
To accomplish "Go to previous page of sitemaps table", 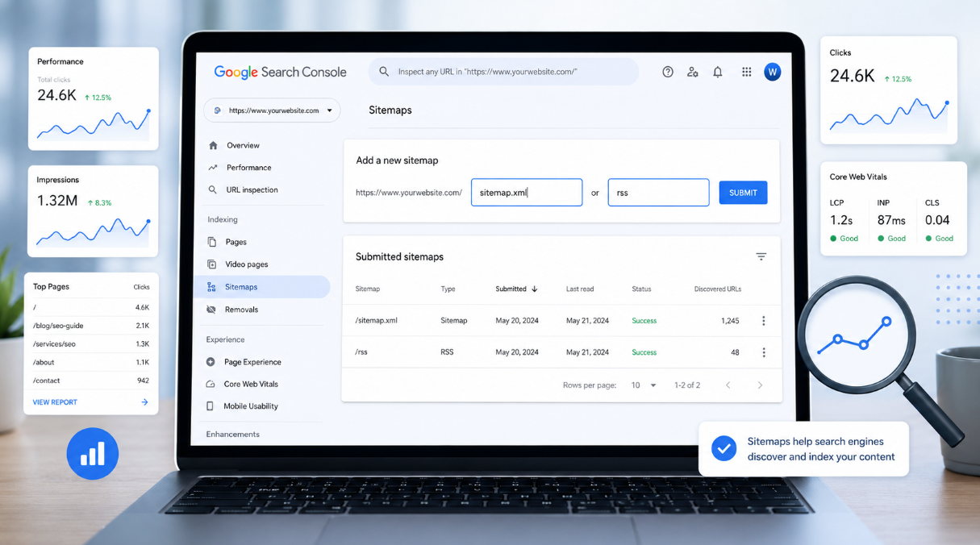I will click(x=728, y=385).
